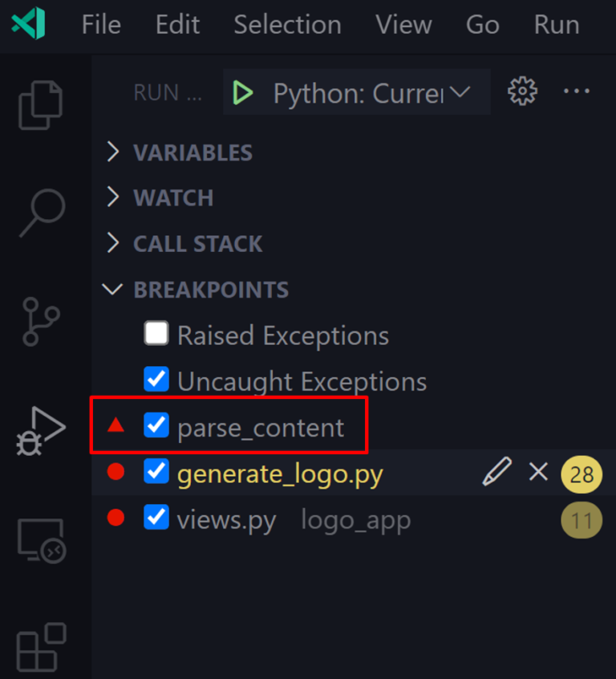Enable the Raised Exceptions checkbox
This screenshot has height=679, width=616.
pyautogui.click(x=156, y=334)
